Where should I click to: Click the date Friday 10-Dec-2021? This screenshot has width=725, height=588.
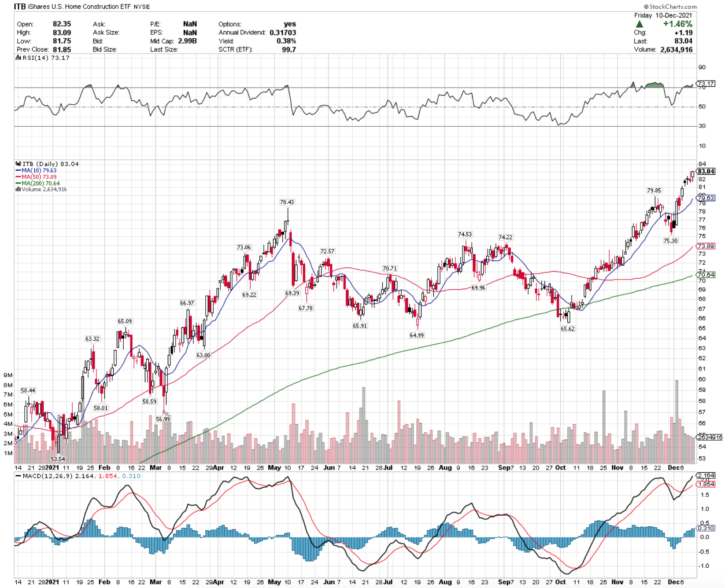pos(663,15)
